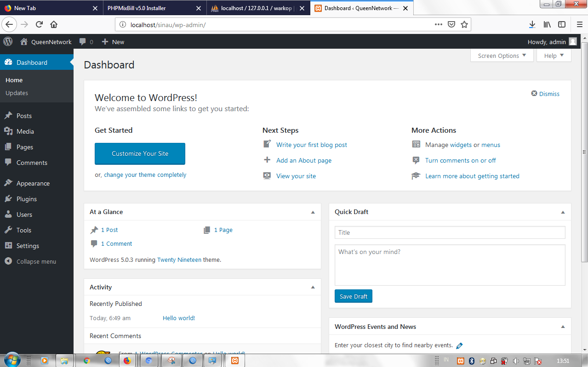588x367 pixels.
Task: Open the '1 Post' link in At a Glance
Action: [x=109, y=230]
